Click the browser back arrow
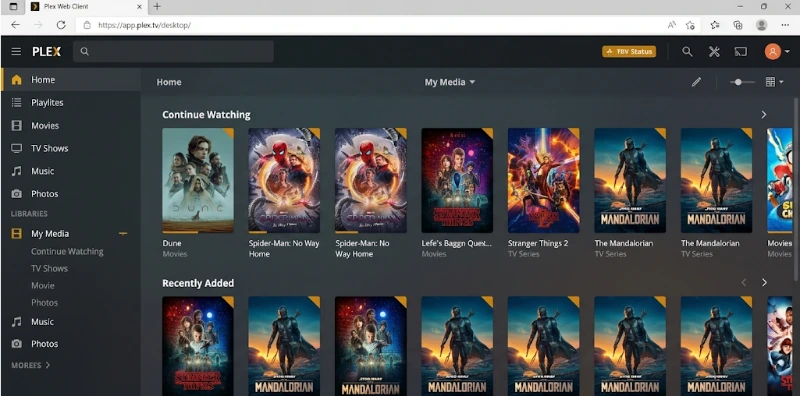 (15, 24)
